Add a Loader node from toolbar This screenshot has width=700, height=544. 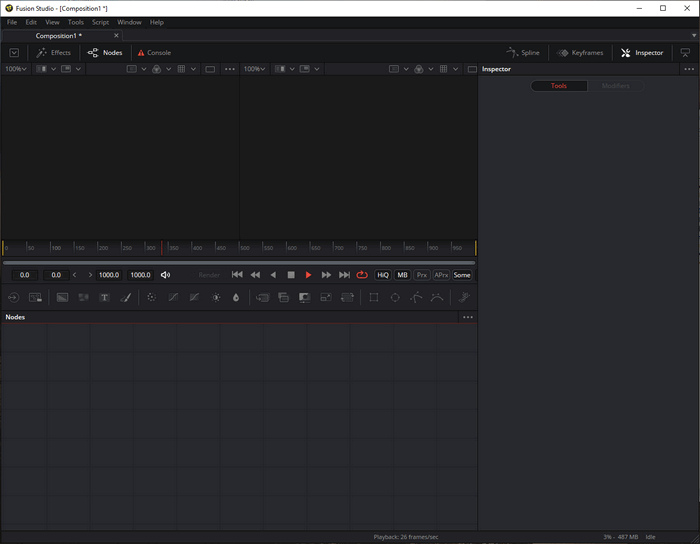pyautogui.click(x=13, y=297)
